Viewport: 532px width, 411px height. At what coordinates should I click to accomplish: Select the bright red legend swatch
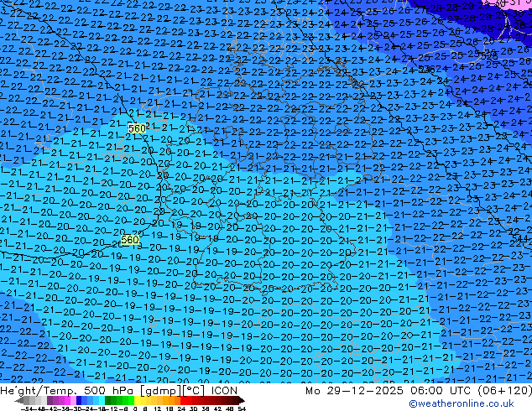[183, 400]
